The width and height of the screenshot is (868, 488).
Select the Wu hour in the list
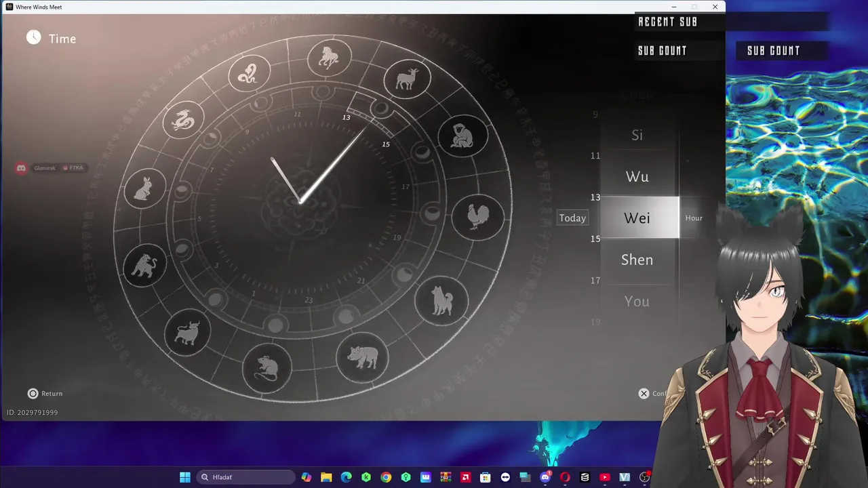637,176
